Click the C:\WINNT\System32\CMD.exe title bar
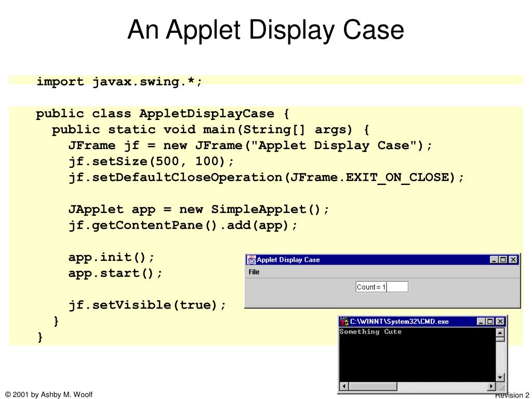 tap(422, 321)
